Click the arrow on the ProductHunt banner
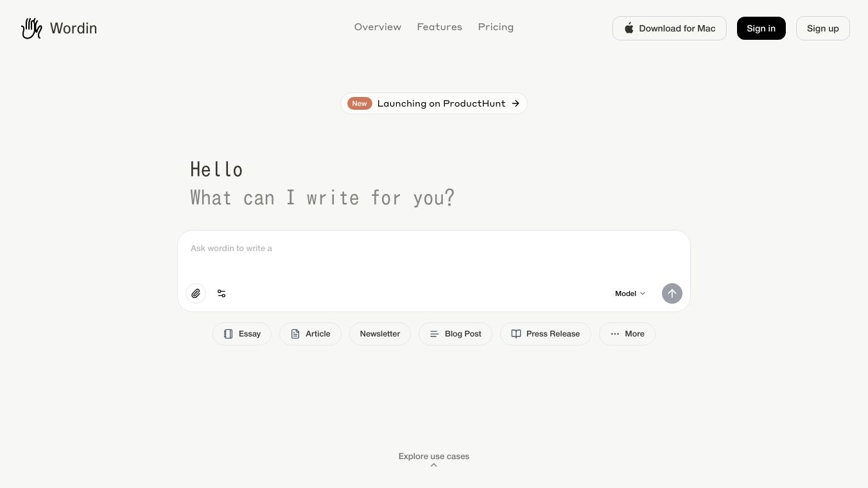Image resolution: width=868 pixels, height=488 pixels. [x=516, y=103]
